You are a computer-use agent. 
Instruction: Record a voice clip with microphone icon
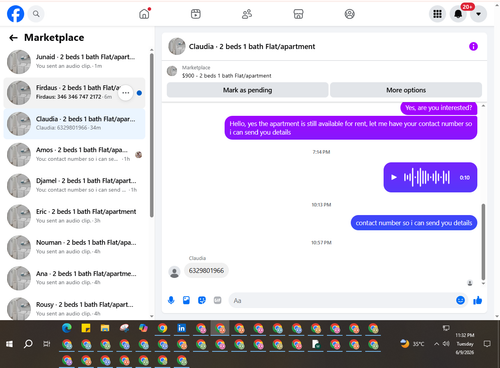click(x=171, y=300)
